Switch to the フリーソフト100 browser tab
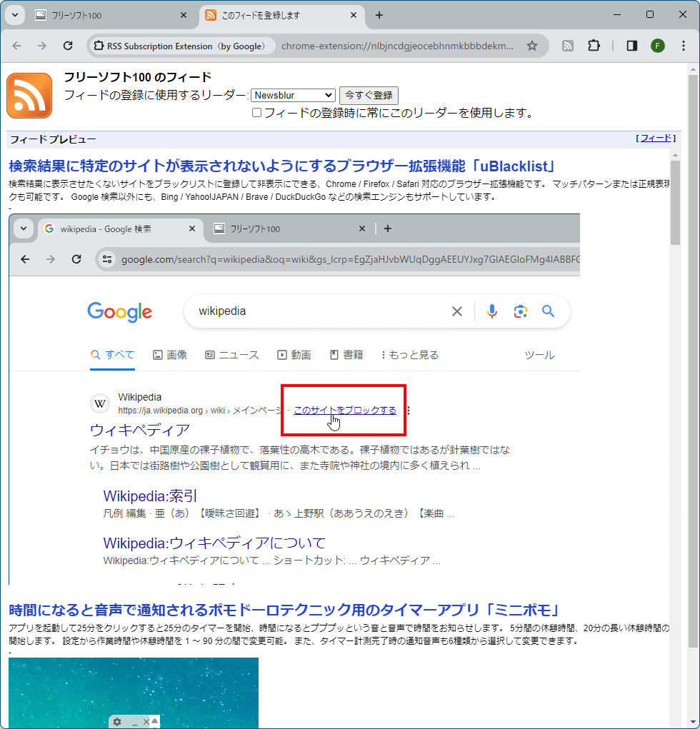700x729 pixels. tap(111, 15)
